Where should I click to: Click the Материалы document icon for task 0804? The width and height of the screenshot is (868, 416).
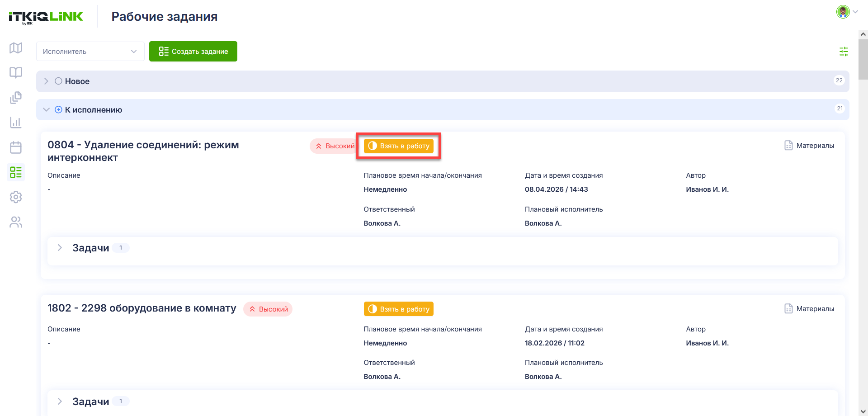(788, 146)
